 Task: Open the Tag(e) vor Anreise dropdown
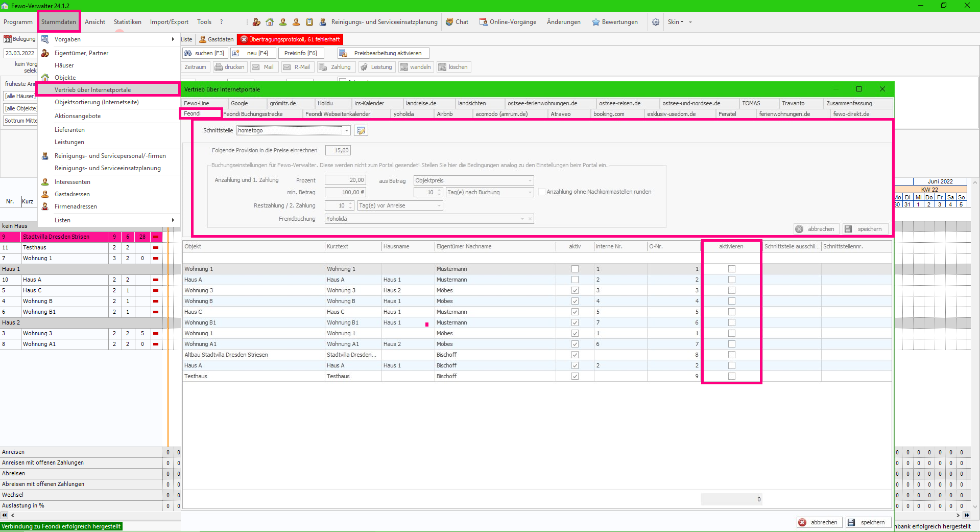click(x=439, y=205)
